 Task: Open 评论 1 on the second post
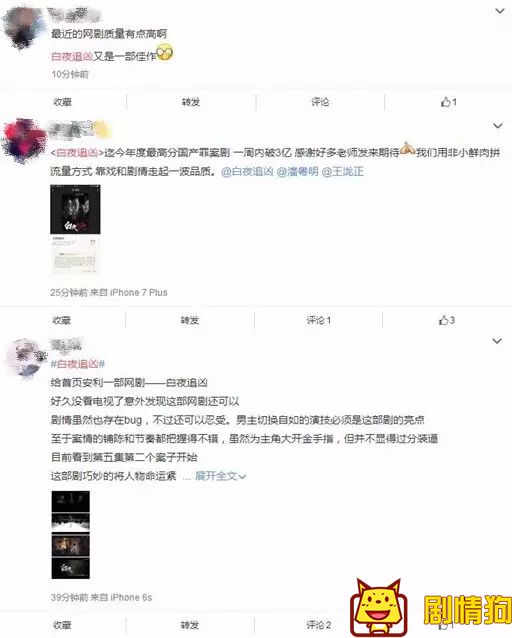coord(319,320)
